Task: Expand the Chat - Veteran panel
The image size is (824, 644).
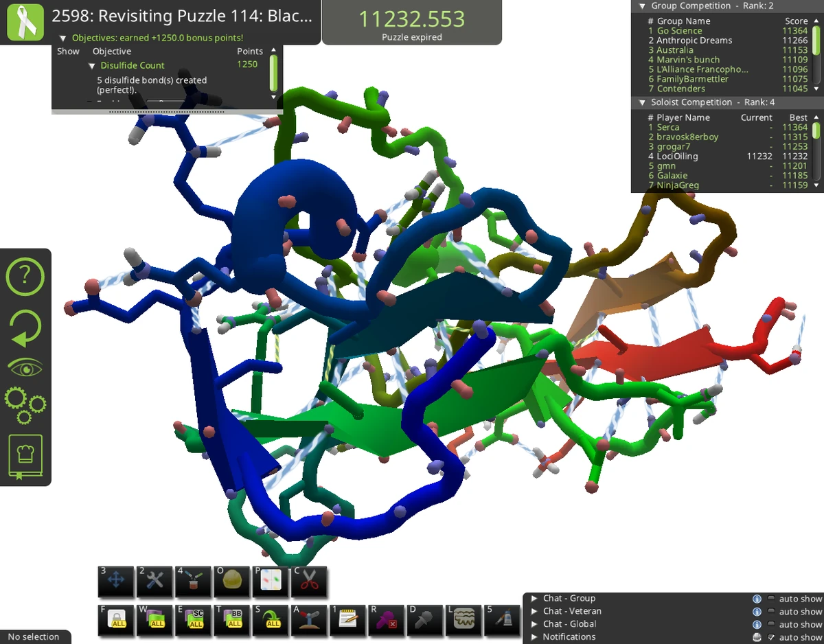Action: (535, 611)
